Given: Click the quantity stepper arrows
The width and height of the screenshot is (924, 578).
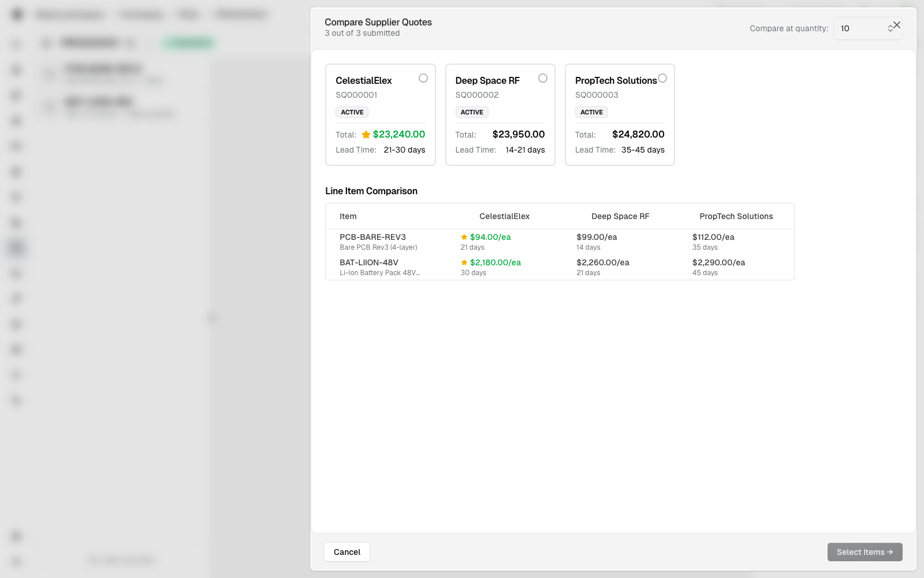Looking at the screenshot, I should tap(890, 28).
